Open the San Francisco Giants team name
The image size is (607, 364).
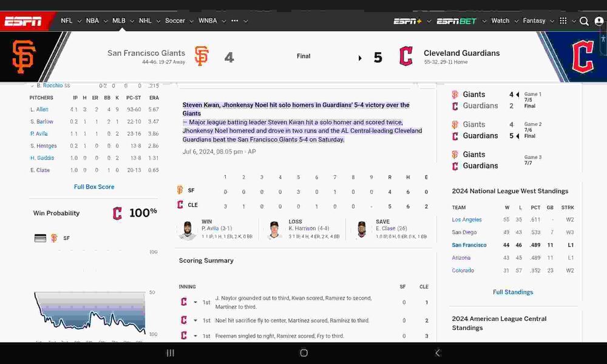(x=146, y=53)
